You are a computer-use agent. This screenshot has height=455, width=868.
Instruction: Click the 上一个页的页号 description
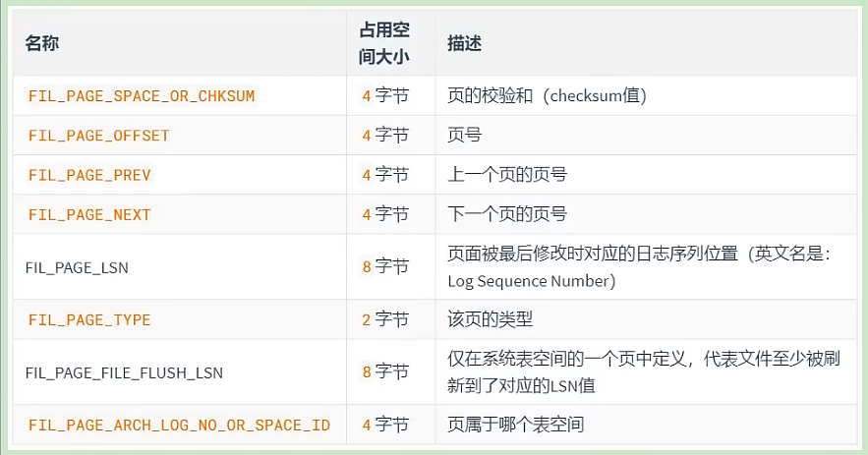pos(507,175)
